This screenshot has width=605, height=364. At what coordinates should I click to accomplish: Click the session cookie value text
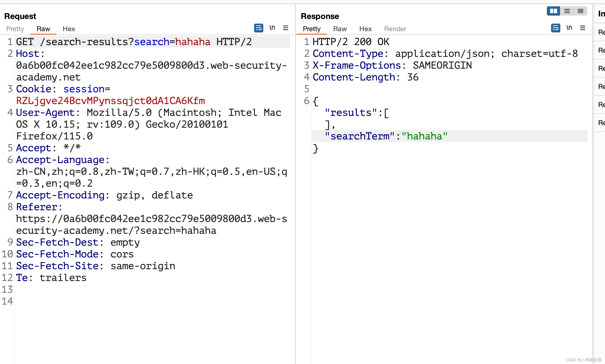110,101
